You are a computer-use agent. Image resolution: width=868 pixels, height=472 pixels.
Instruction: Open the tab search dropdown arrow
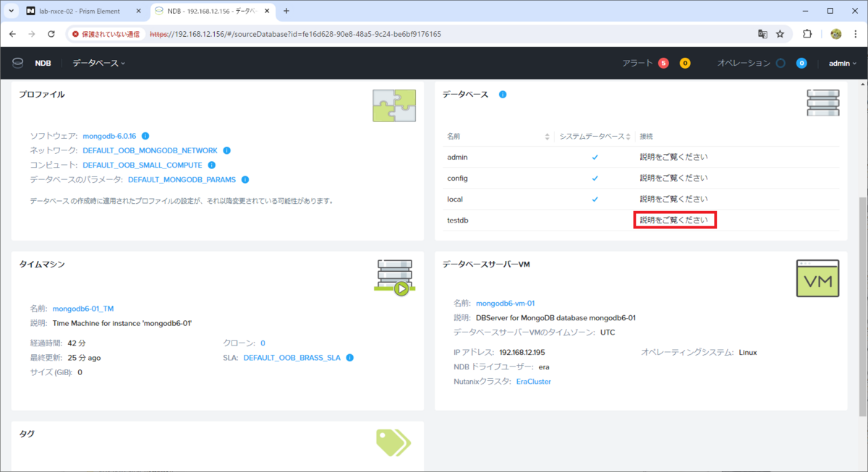11,11
